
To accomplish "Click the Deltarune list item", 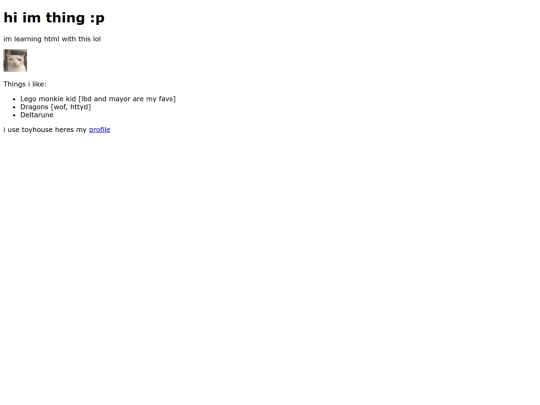I will [x=37, y=115].
